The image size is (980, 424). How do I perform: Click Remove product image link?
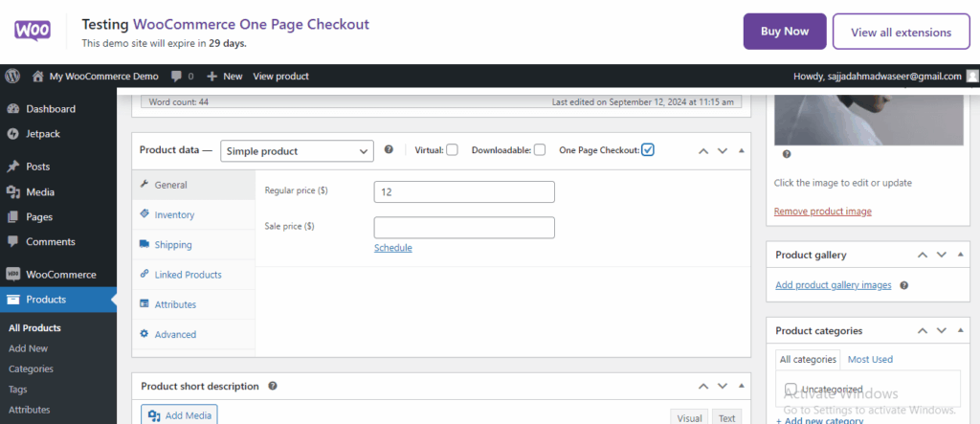(822, 212)
